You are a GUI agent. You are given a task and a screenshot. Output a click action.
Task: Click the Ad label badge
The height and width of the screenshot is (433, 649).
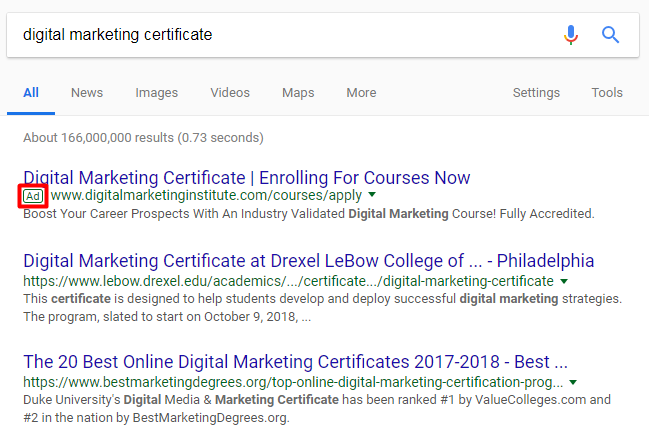coord(34,196)
